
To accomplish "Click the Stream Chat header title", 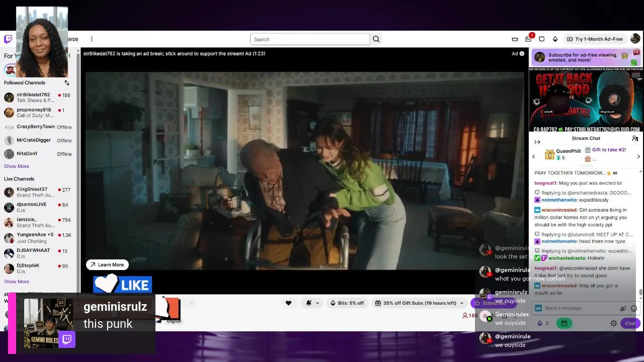I will point(586,139).
